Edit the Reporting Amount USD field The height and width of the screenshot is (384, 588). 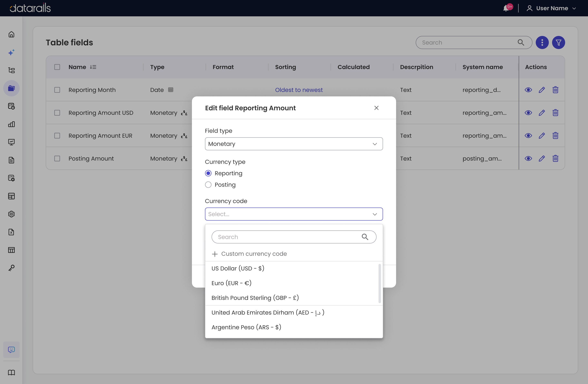542,113
